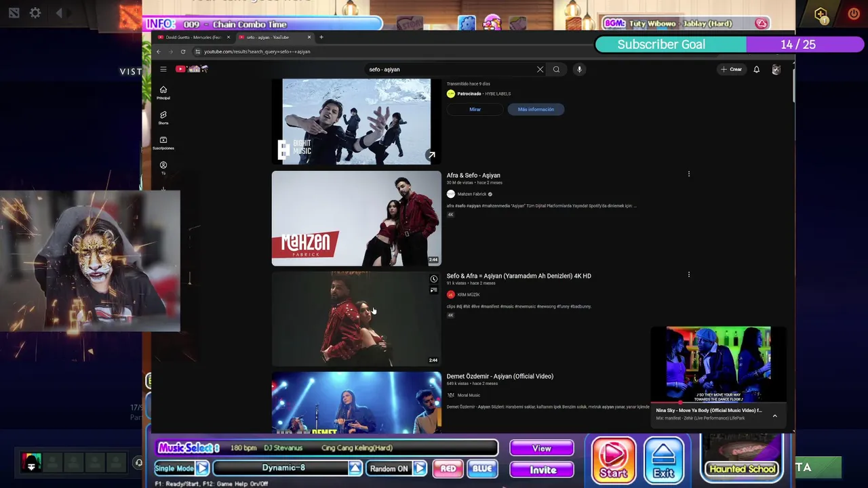This screenshot has width=868, height=488.
Task: Click the magnifying glass search button
Action: (556, 69)
